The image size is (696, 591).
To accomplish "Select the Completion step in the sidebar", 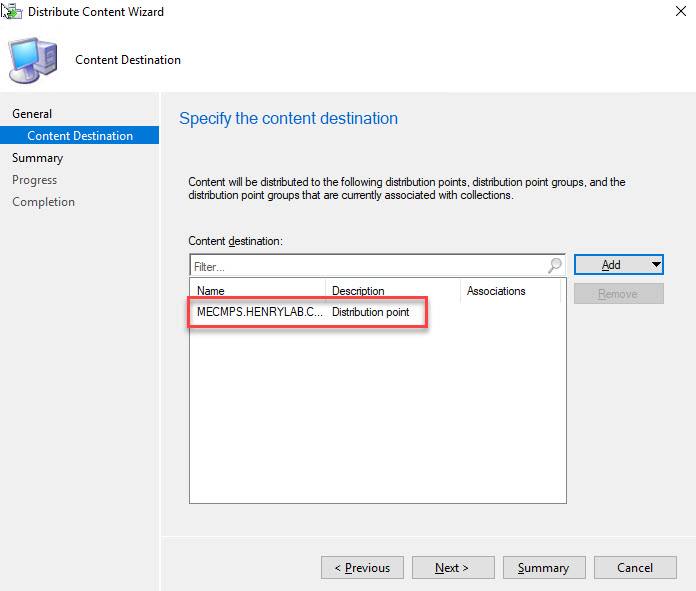I will pyautogui.click(x=43, y=202).
